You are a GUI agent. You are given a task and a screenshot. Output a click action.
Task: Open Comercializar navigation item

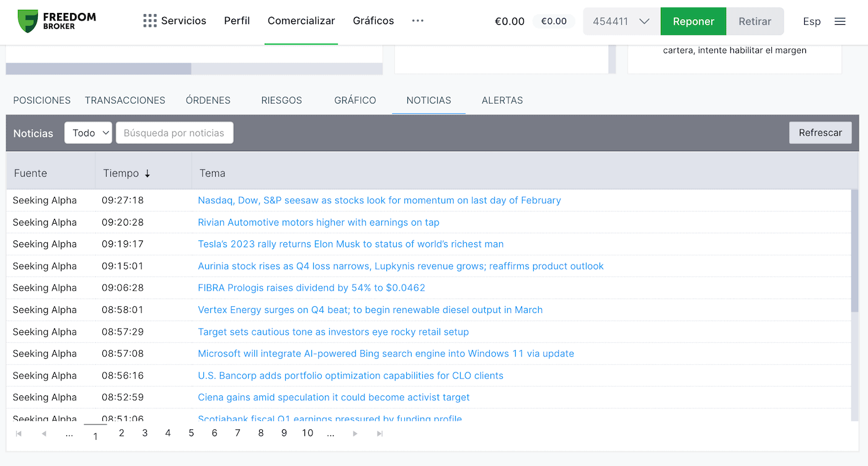tap(301, 20)
